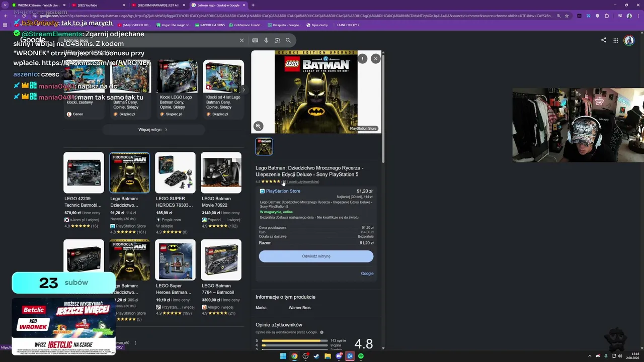Click the 'Odwiedź witrynę' button

(x=316, y=256)
